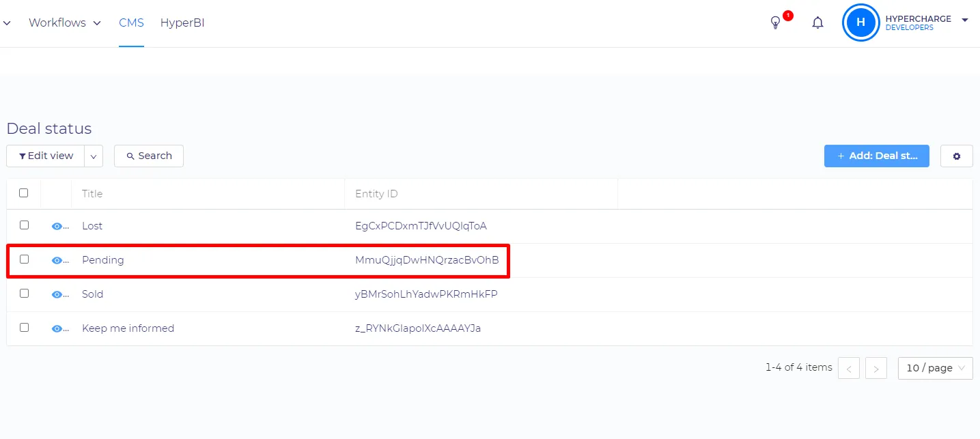The width and height of the screenshot is (980, 439).
Task: Click the Add: Deal status button
Action: (x=877, y=156)
